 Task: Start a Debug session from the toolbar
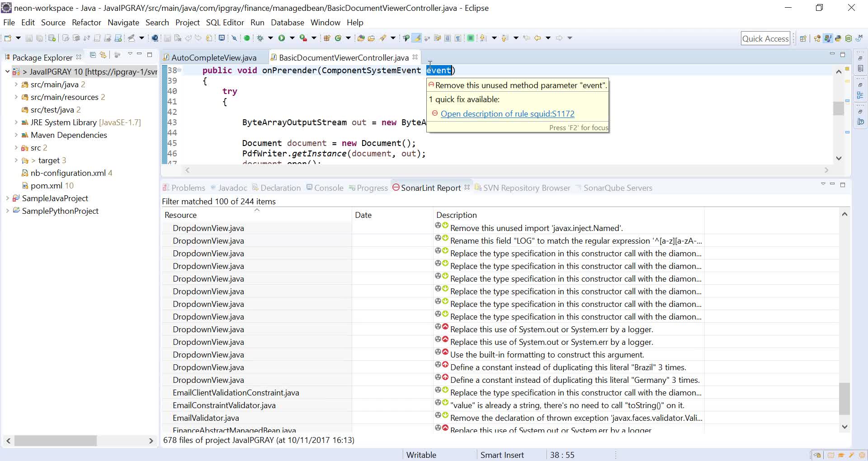pos(261,38)
